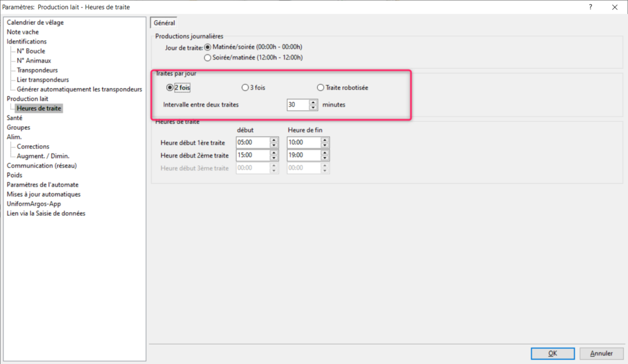Decrease 2ème traite start time spinner

point(274,158)
